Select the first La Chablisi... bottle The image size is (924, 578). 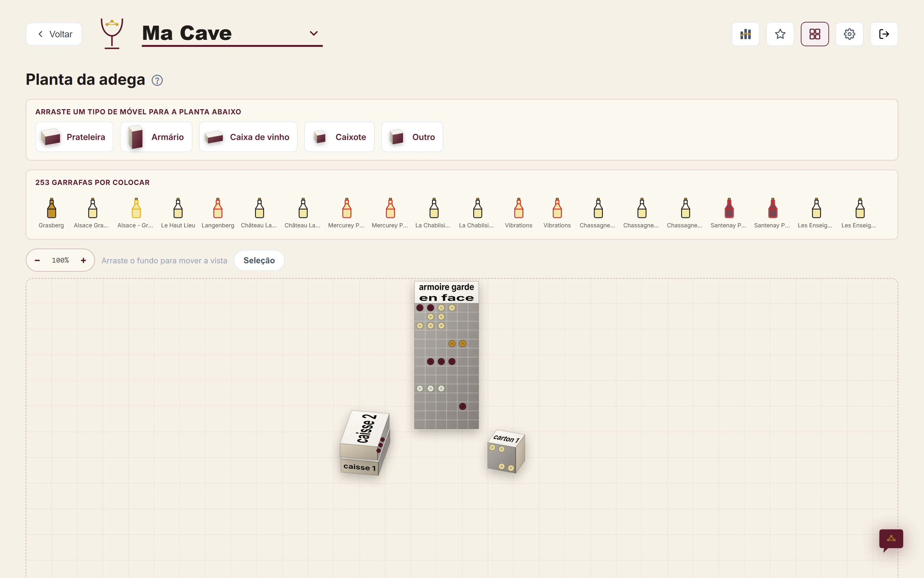(x=433, y=213)
